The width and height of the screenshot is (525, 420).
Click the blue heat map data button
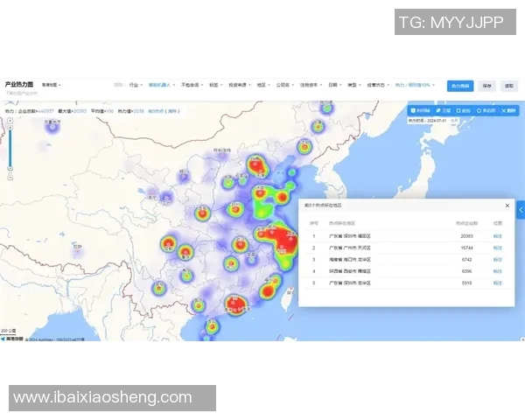(460, 86)
